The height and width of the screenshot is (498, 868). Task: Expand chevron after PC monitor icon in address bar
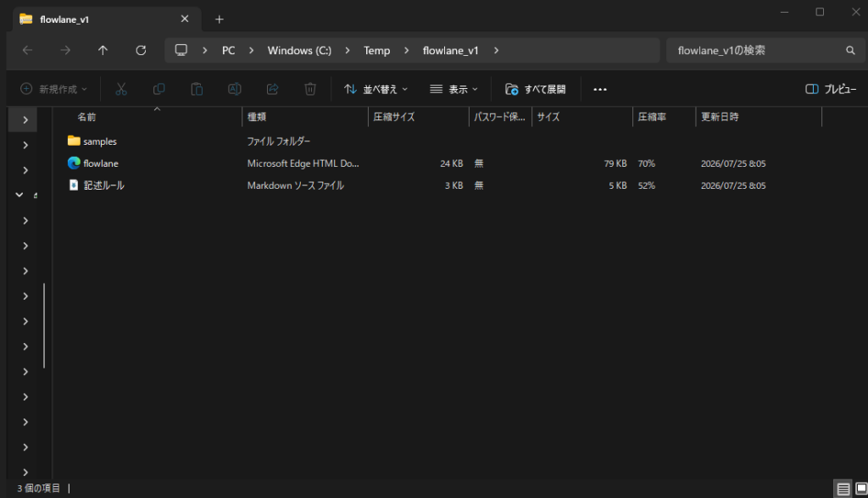205,50
